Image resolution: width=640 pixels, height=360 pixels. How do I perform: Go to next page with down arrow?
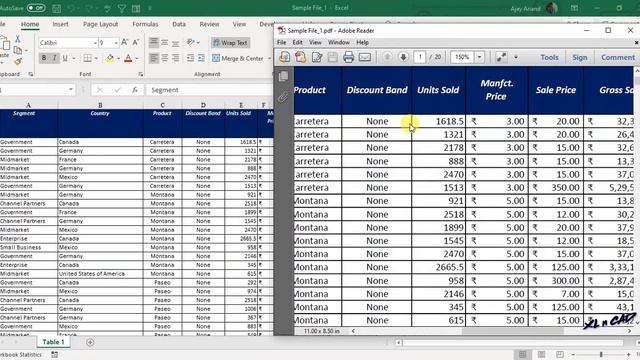(403, 57)
